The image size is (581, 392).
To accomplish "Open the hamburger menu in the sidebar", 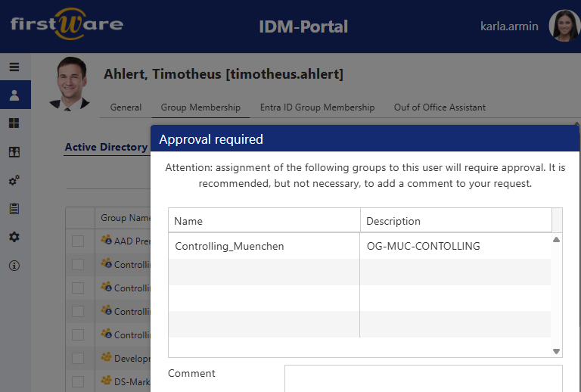I will [x=14, y=67].
